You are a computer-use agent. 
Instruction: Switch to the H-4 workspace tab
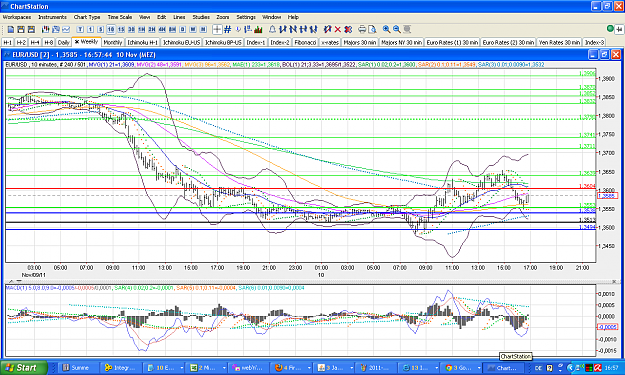click(x=35, y=42)
